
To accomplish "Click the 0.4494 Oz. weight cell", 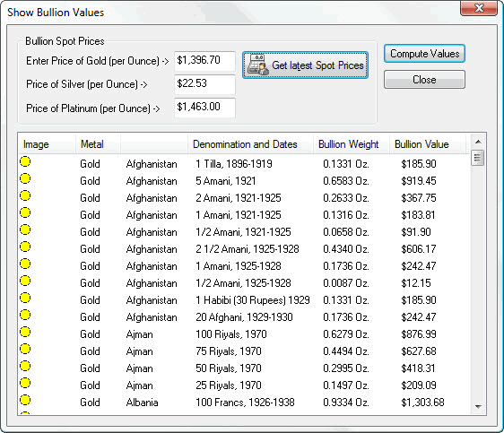I will pos(346,351).
